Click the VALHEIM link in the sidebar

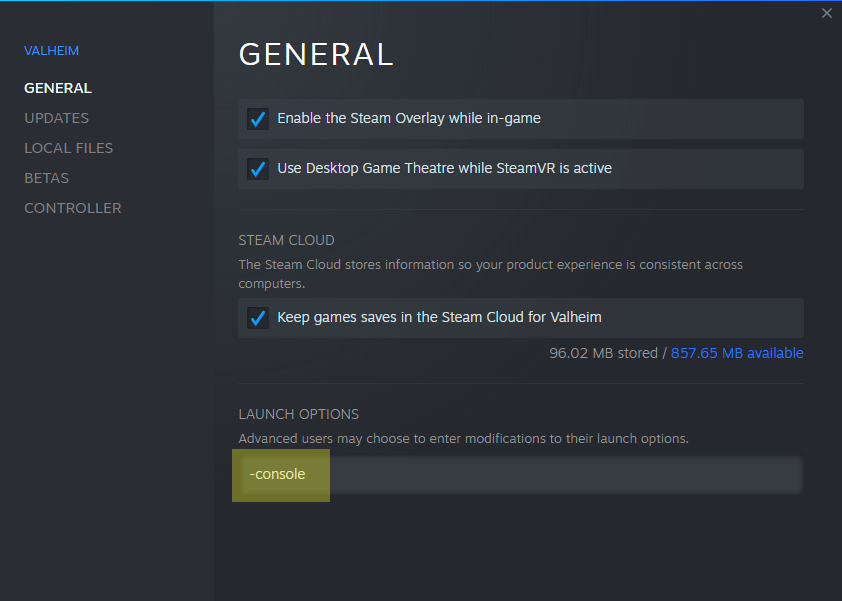51,50
